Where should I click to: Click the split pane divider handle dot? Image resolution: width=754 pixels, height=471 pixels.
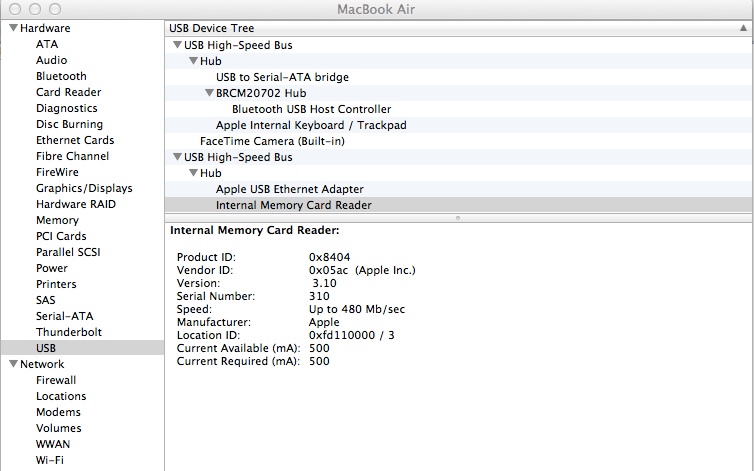(x=458, y=218)
